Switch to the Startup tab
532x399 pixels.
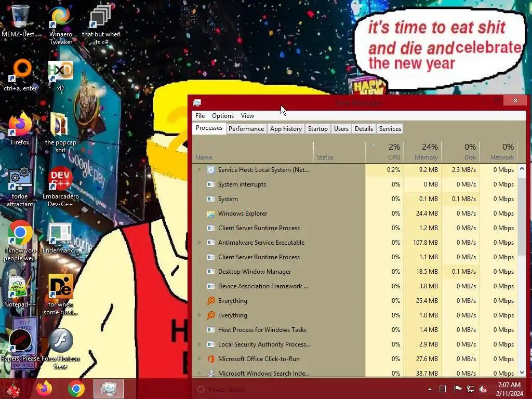[x=317, y=129]
